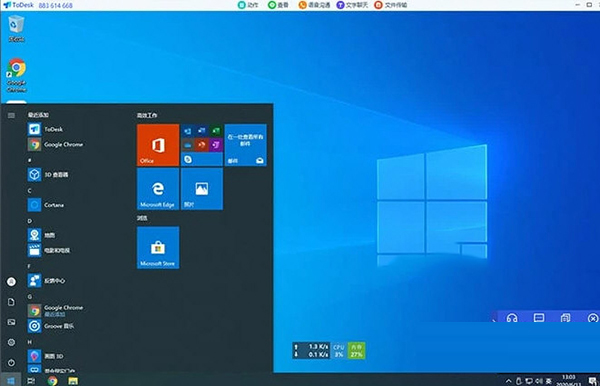The height and width of the screenshot is (386, 600).
Task: Open Chrome from the taskbar
Action: point(52,381)
